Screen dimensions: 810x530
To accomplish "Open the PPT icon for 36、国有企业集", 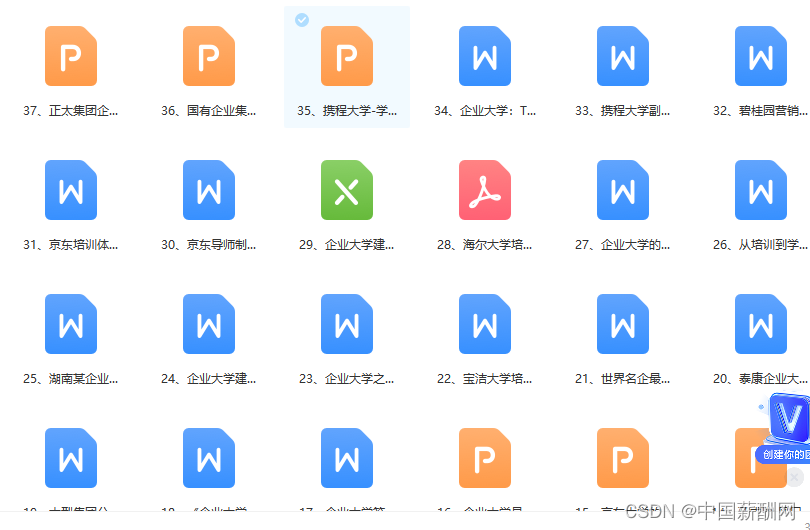I will click(209, 56).
